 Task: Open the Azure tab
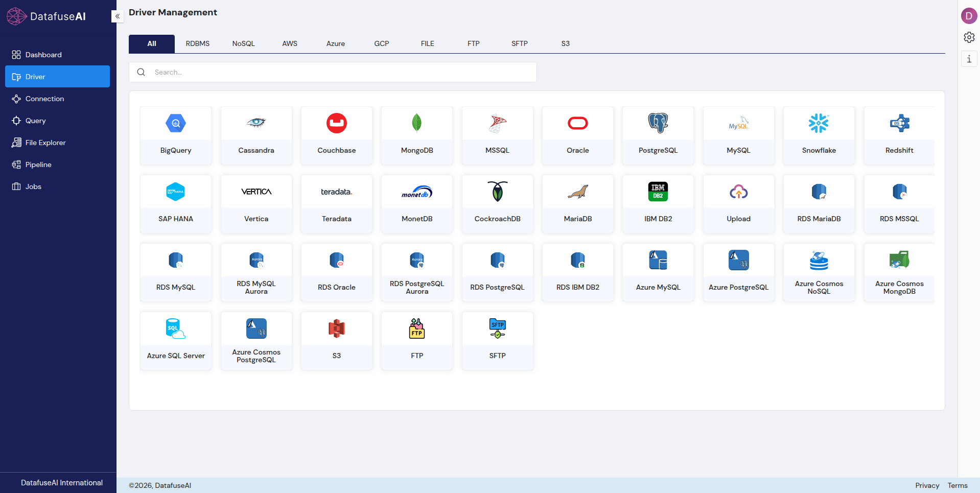(336, 43)
